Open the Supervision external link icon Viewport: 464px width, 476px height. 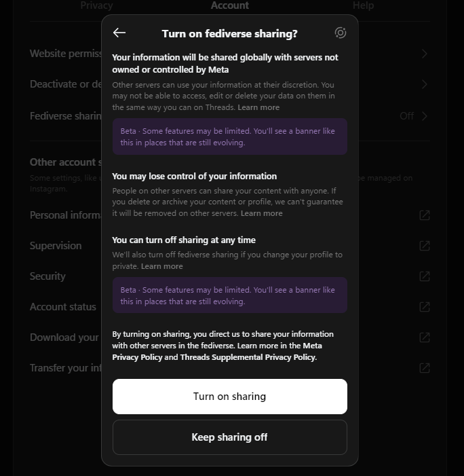click(425, 246)
